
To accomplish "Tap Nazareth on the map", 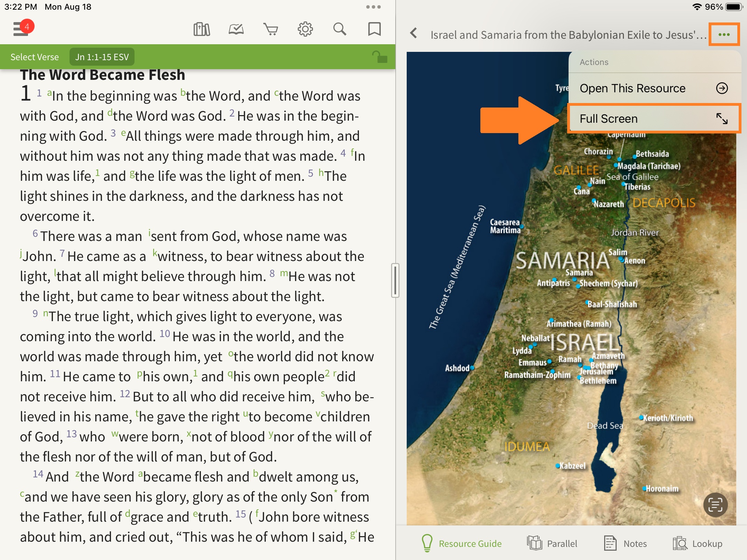I will [609, 204].
